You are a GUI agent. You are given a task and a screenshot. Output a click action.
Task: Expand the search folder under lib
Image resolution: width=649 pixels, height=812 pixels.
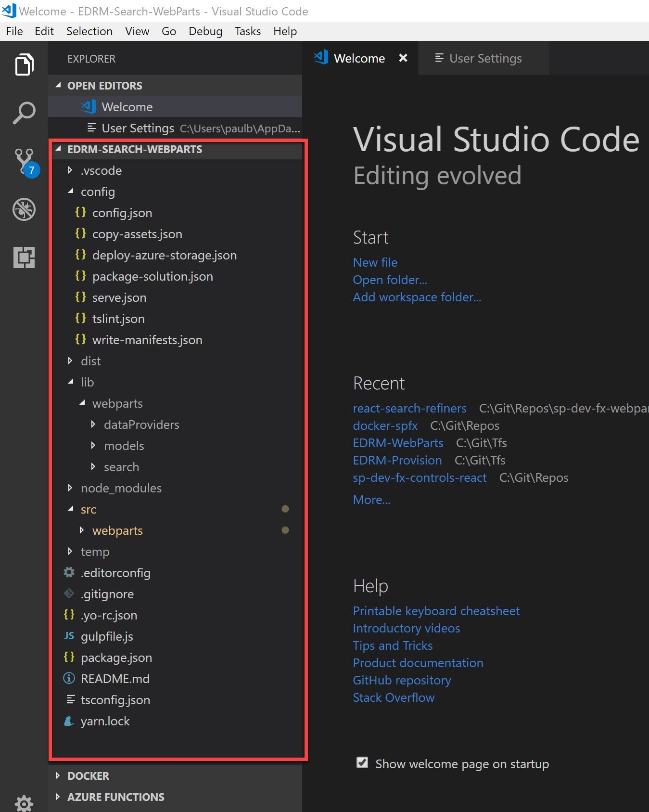(x=93, y=466)
